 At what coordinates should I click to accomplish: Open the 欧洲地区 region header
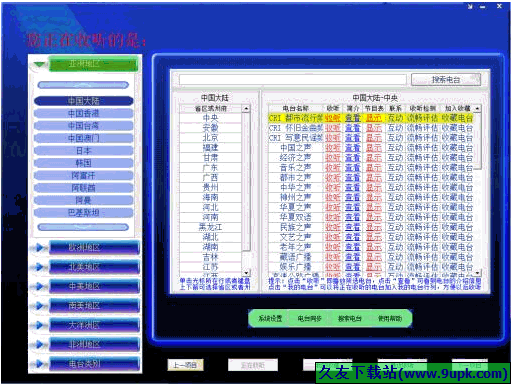click(x=94, y=248)
